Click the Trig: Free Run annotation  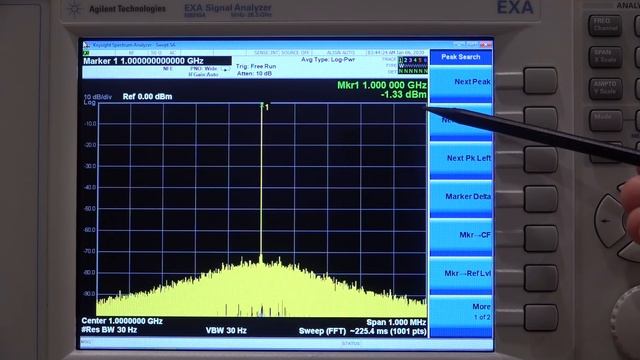(256, 66)
